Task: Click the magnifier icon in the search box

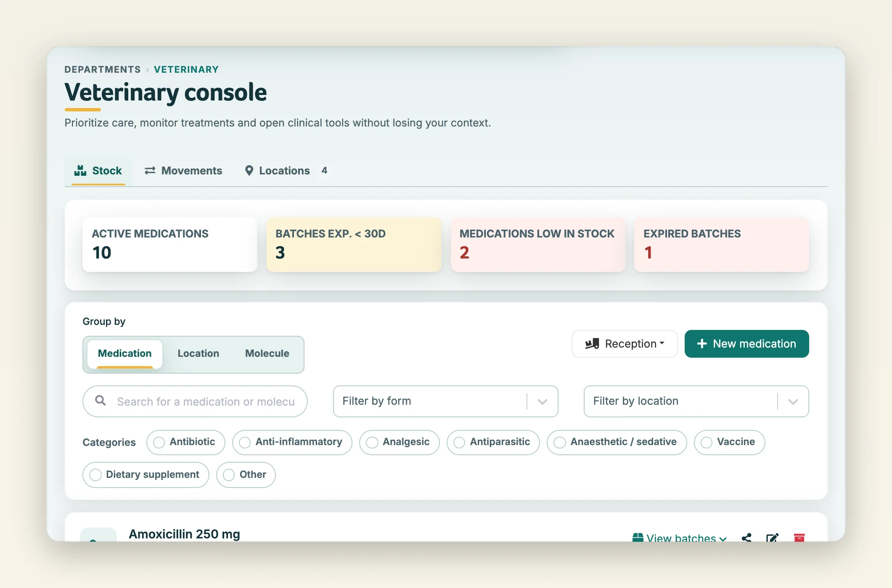Action: (x=100, y=401)
